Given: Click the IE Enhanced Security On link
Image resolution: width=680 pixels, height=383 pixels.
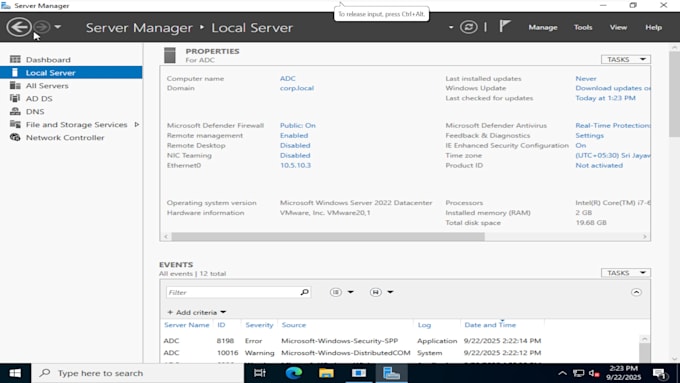Looking at the screenshot, I should pyautogui.click(x=581, y=145).
